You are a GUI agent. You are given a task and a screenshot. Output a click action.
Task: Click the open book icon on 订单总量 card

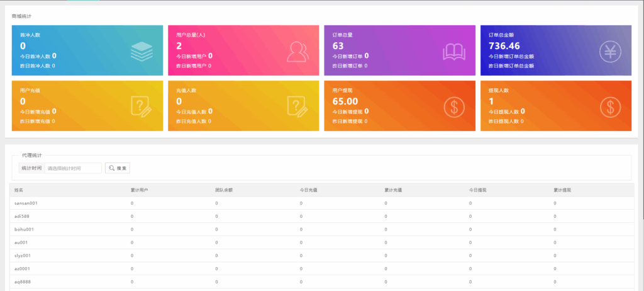tap(454, 51)
